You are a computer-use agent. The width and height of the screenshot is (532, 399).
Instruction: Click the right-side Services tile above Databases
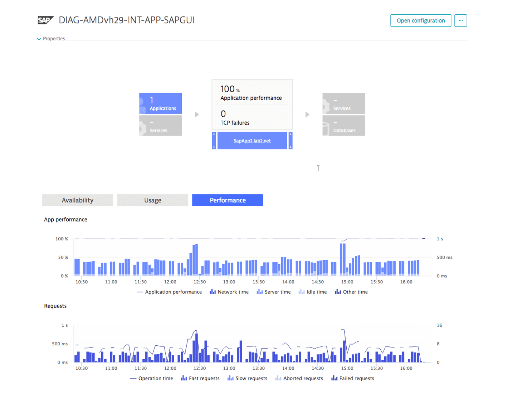pyautogui.click(x=343, y=103)
